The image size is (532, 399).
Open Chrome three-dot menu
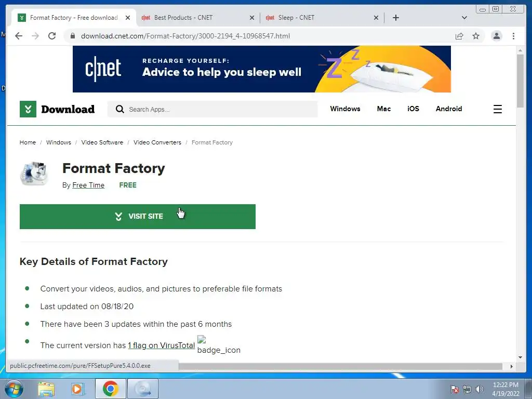pos(513,36)
